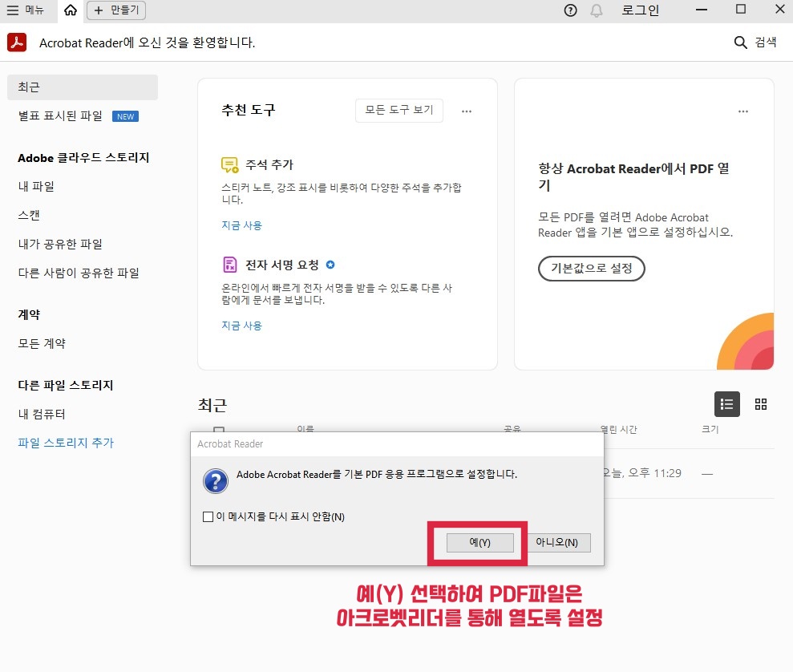
Task: Select the checkbox in the recent files header
Action: (x=219, y=428)
